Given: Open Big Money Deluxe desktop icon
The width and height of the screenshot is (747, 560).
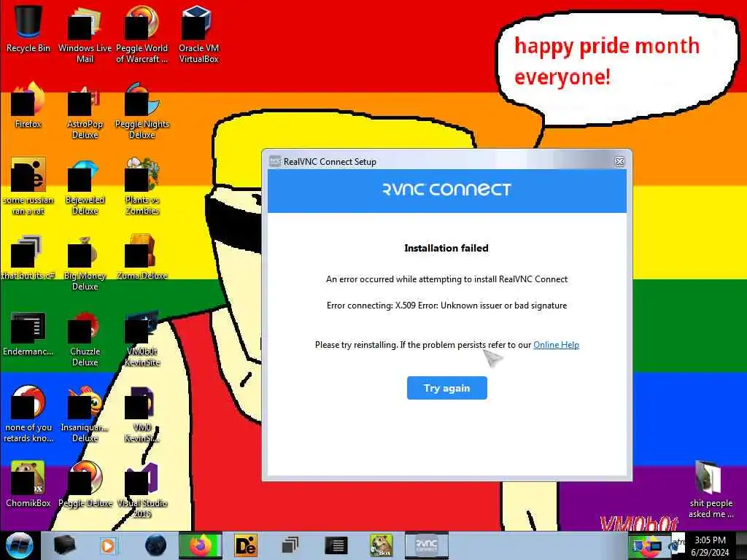Looking at the screenshot, I should [x=85, y=262].
